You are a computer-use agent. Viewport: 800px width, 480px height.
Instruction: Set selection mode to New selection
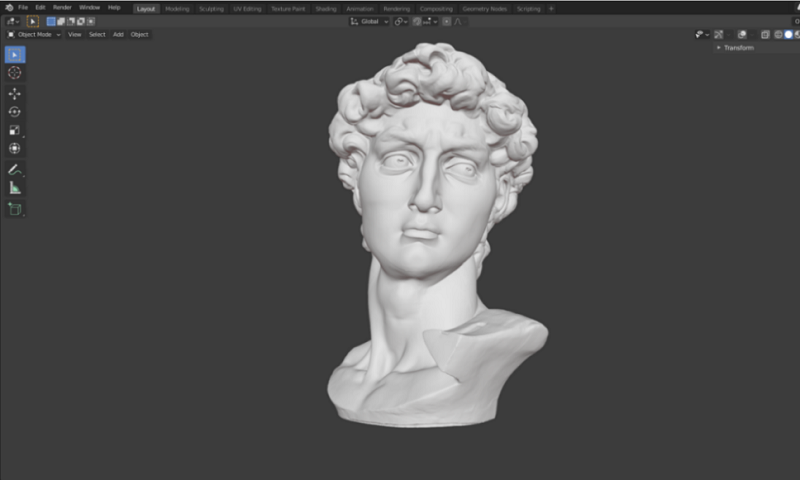[51, 21]
